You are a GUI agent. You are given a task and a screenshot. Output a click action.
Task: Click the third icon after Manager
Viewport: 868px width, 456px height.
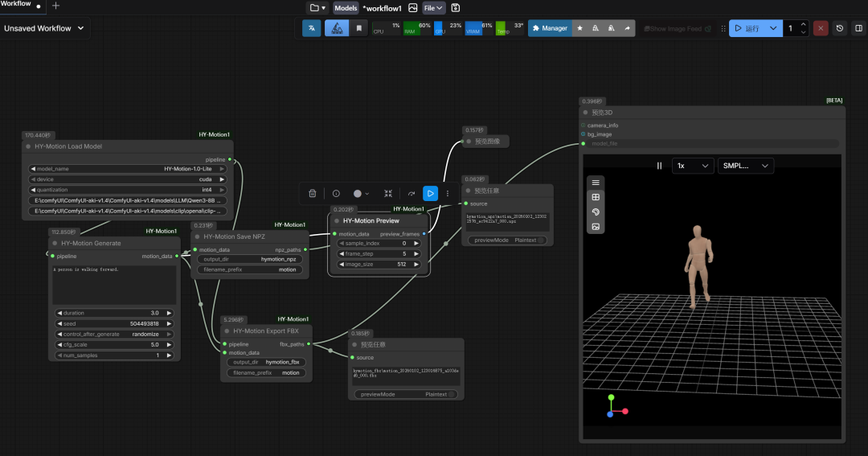click(611, 28)
